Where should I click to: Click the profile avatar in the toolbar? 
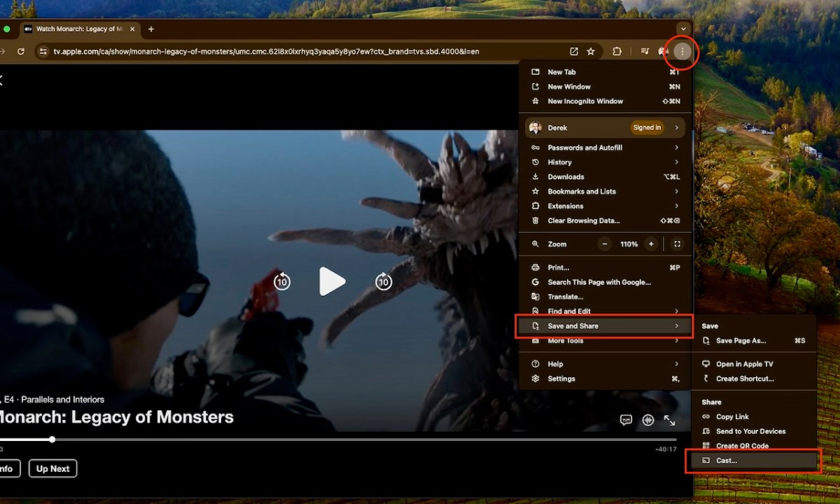pos(663,51)
